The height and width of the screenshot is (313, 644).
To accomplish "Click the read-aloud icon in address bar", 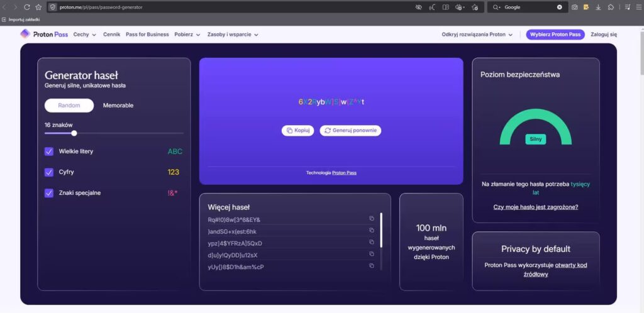I will tap(432, 7).
